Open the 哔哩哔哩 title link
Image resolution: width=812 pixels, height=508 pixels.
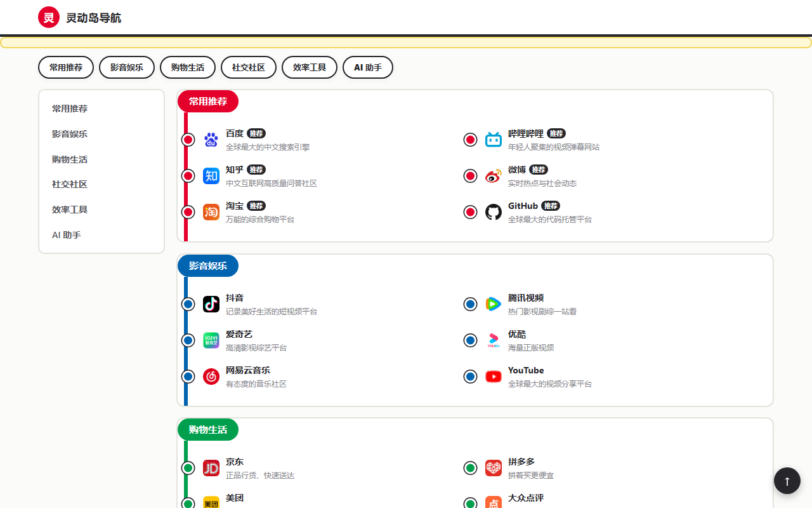click(526, 133)
